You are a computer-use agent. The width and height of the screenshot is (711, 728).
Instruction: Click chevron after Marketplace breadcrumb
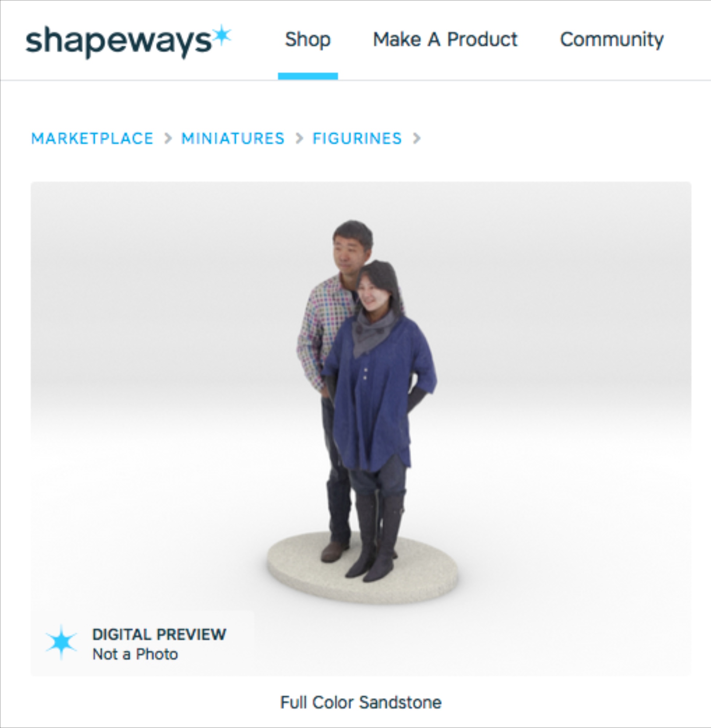click(x=168, y=139)
